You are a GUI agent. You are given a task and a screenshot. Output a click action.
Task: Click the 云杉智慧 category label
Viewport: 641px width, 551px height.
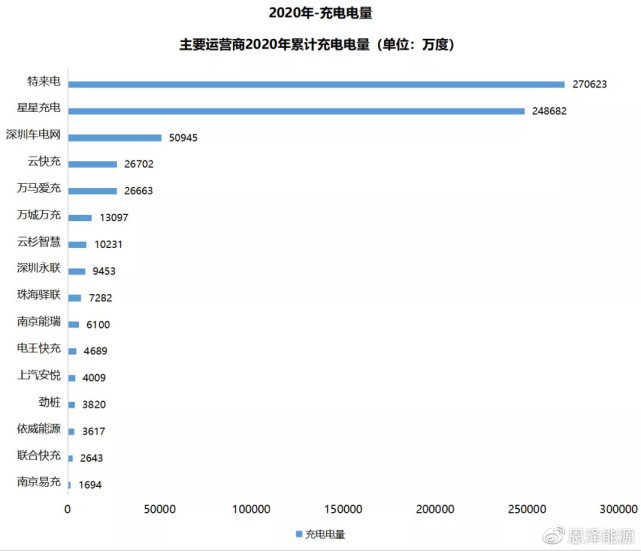38,242
